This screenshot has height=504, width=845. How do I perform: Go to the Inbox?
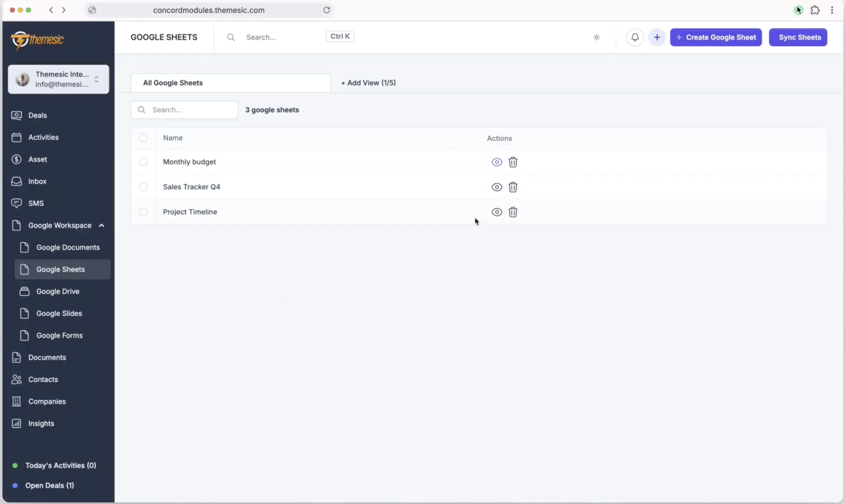[38, 181]
